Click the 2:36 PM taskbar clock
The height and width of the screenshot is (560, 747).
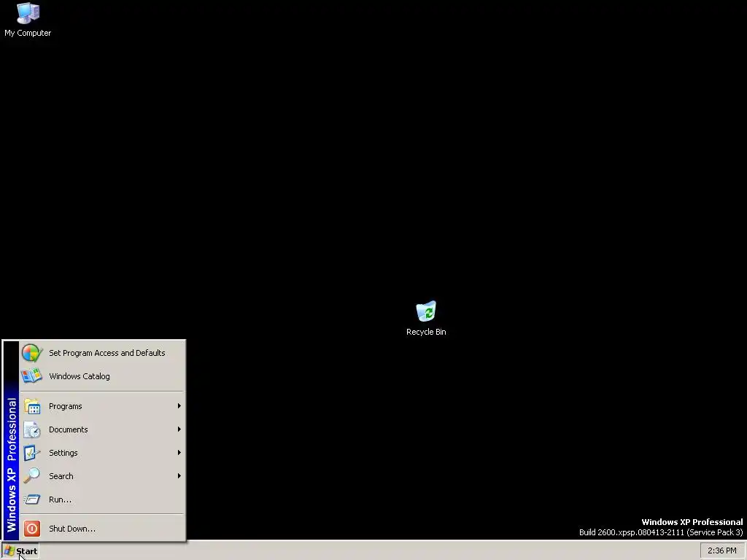tap(721, 551)
